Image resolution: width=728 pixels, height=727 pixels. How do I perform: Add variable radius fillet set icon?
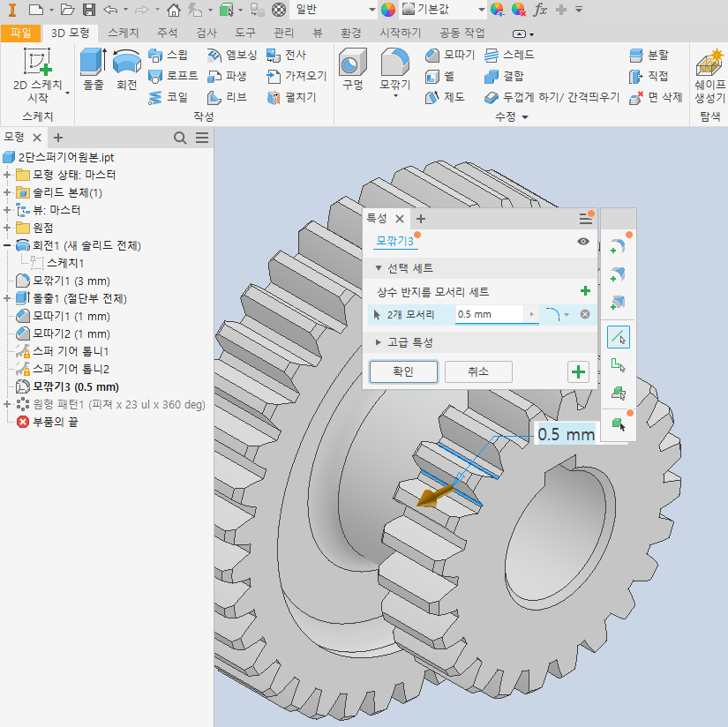[x=618, y=274]
